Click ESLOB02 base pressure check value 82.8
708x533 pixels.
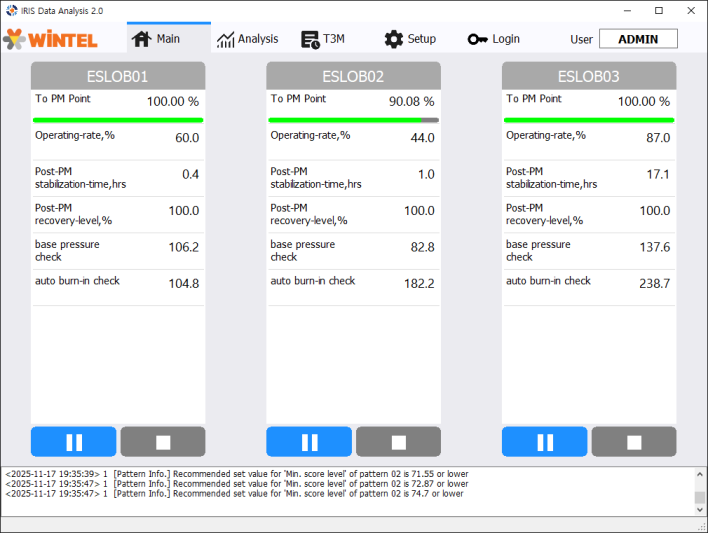pyautogui.click(x=423, y=247)
